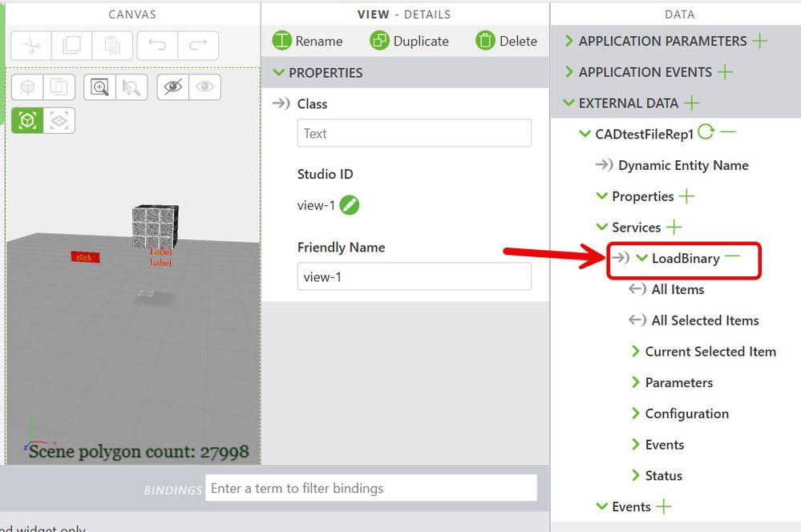Click the All Items label
The height and width of the screenshot is (532, 801).
[678, 289]
